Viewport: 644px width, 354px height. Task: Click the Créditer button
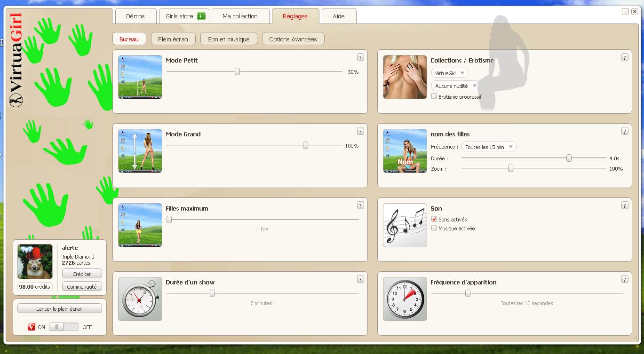[x=82, y=274]
